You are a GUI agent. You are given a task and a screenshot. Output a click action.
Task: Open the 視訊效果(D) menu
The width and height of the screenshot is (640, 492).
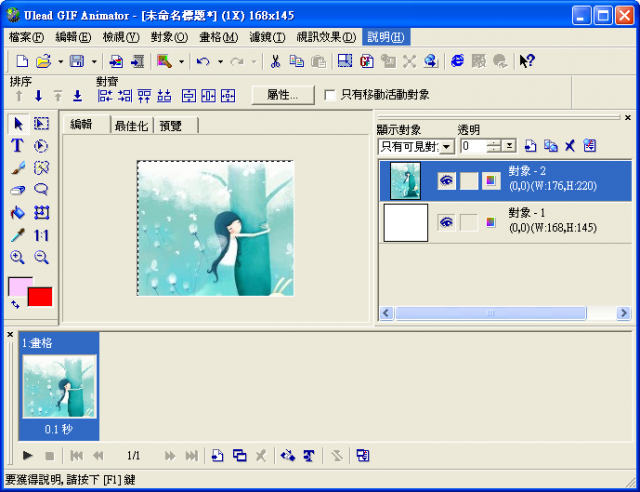coord(326,37)
